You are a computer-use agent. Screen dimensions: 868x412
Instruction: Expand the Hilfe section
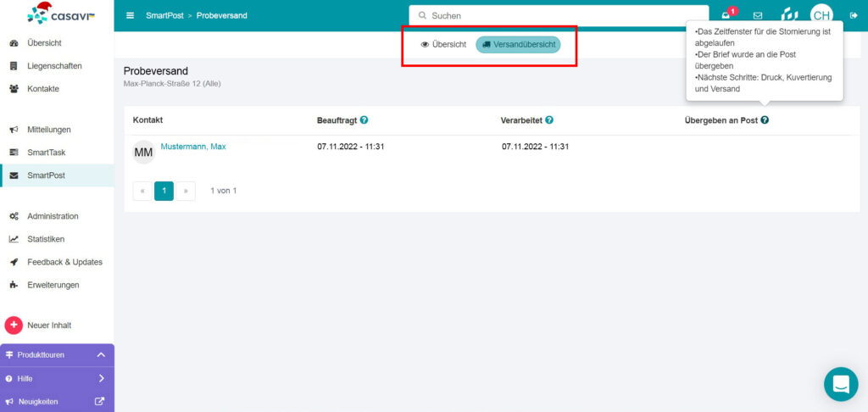point(100,378)
